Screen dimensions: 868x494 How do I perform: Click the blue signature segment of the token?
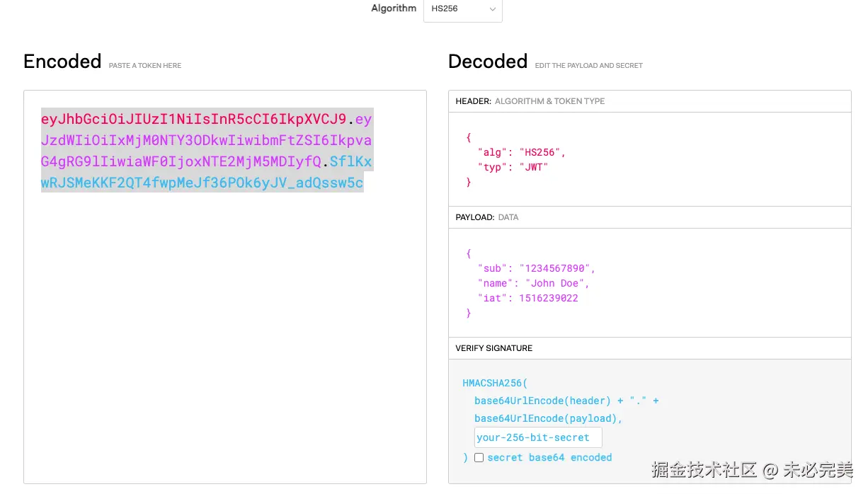[202, 183]
